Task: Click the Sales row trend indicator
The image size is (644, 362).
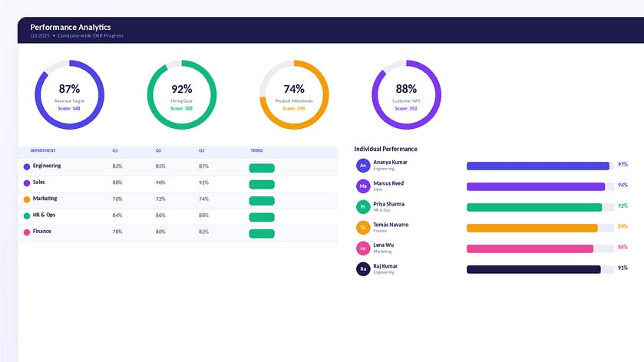Action: [262, 184]
